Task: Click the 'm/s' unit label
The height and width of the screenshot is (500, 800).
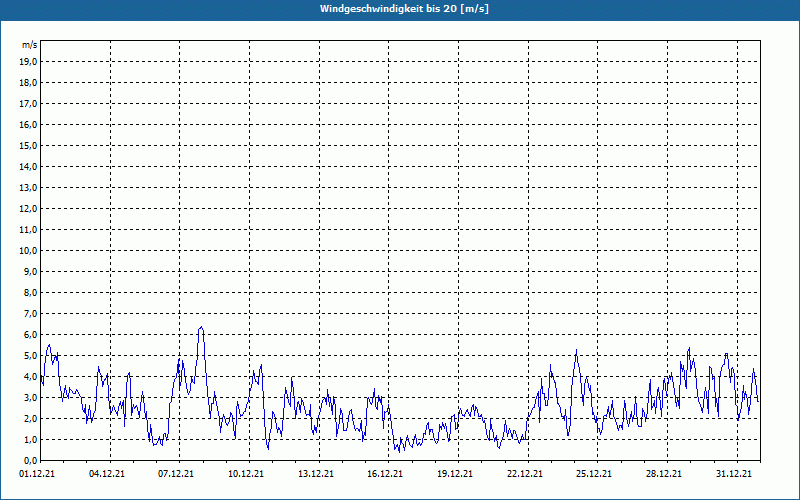Action: click(x=30, y=45)
